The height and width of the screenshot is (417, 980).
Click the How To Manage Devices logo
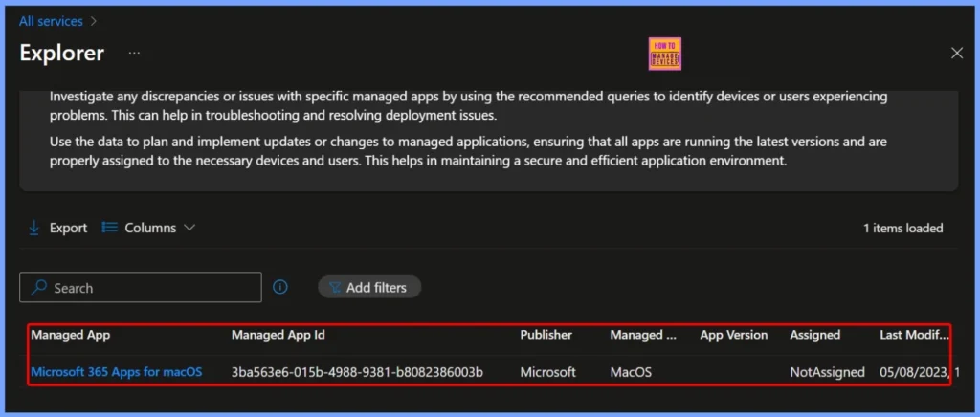tap(664, 55)
